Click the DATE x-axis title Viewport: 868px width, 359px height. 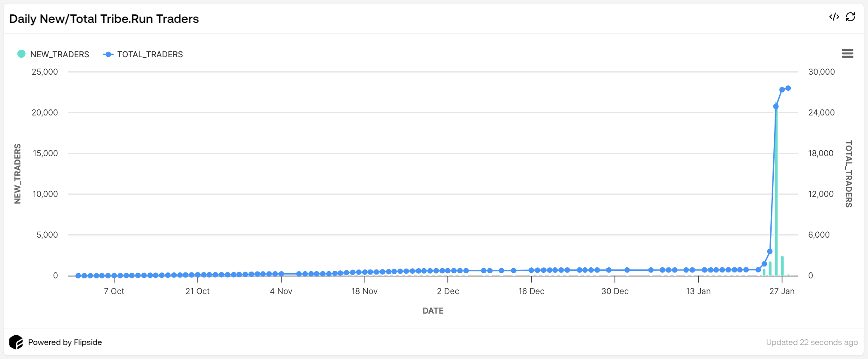433,311
